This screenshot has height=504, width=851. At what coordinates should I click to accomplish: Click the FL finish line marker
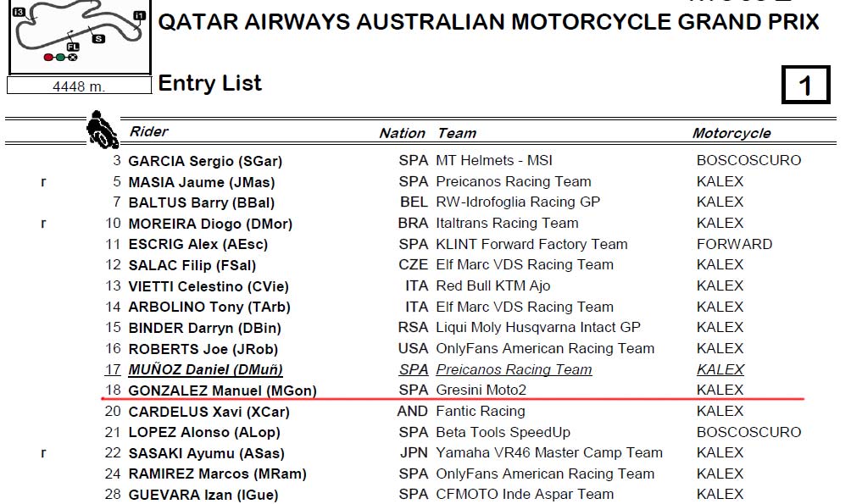pos(73,47)
